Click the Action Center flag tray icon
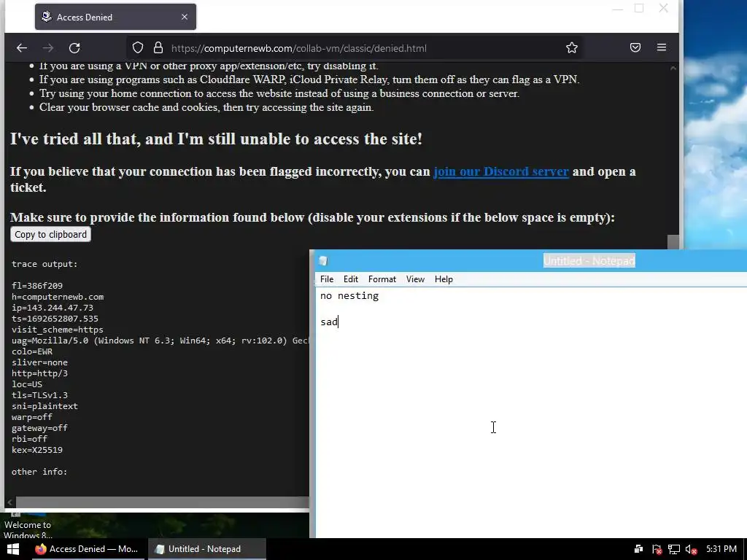The height and width of the screenshot is (560, 747). (657, 549)
